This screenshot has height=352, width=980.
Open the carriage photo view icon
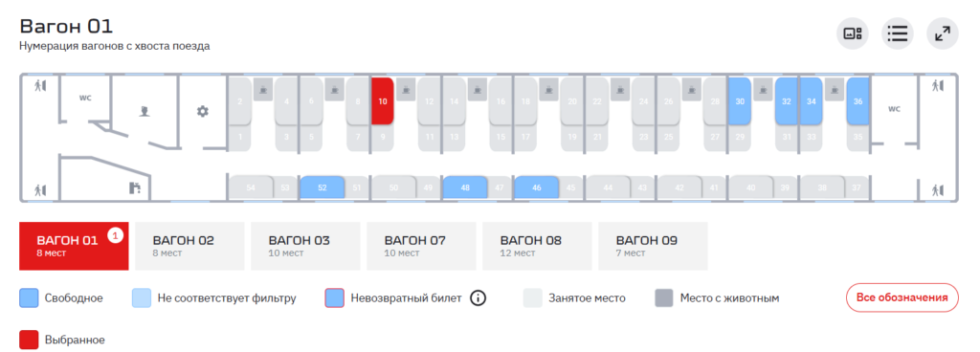(x=853, y=33)
